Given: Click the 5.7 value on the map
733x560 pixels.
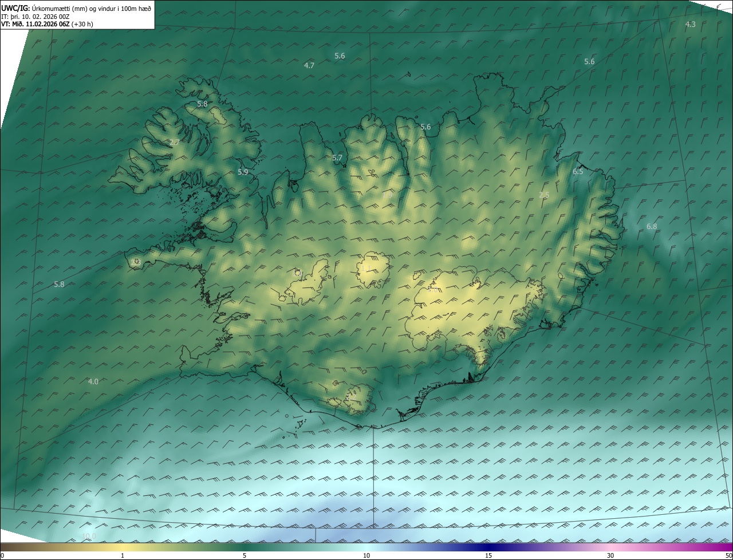Looking at the screenshot, I should [337, 157].
